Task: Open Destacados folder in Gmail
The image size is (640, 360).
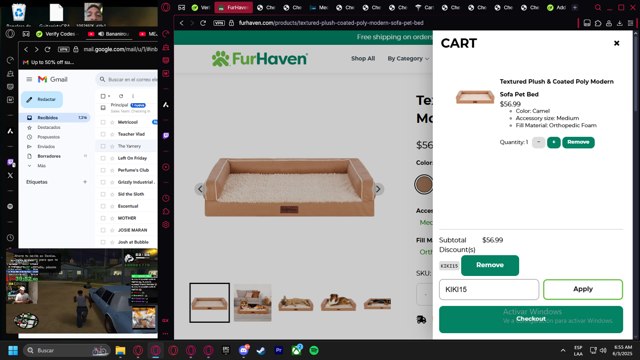Action: click(49, 127)
